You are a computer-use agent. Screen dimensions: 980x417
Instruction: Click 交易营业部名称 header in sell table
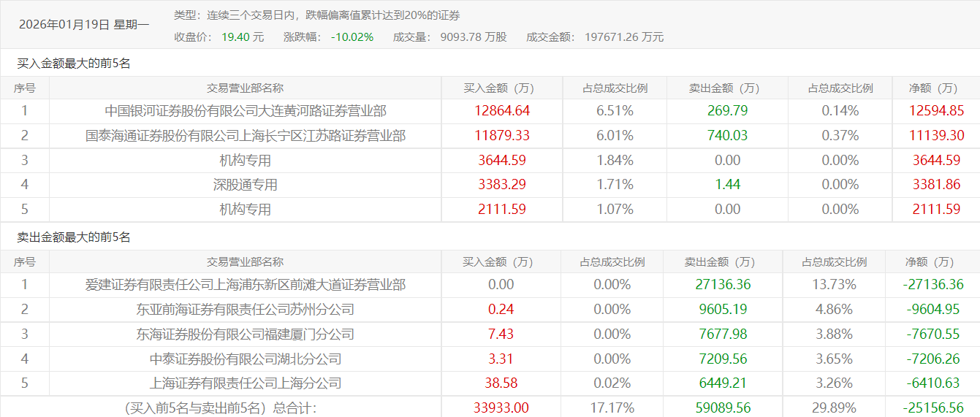[x=246, y=262]
